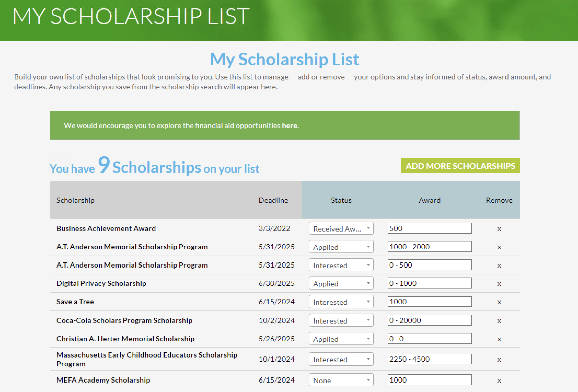
Task: Open the status dropdown for Business Achievement Award
Action: [341, 228]
